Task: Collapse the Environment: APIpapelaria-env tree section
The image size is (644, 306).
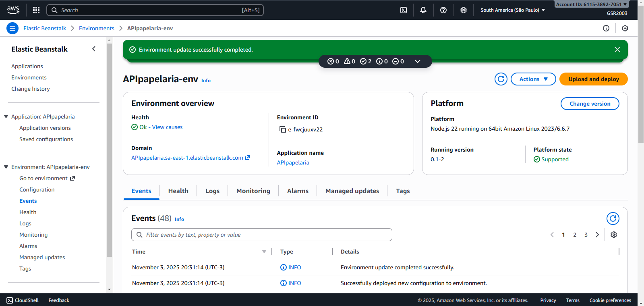Action: pos(6,167)
